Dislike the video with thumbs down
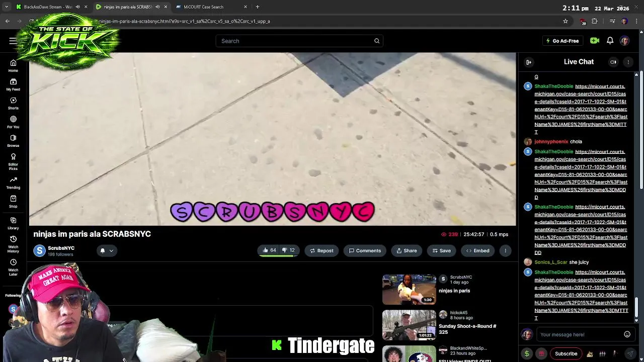This screenshot has height=362, width=644. pos(288,250)
